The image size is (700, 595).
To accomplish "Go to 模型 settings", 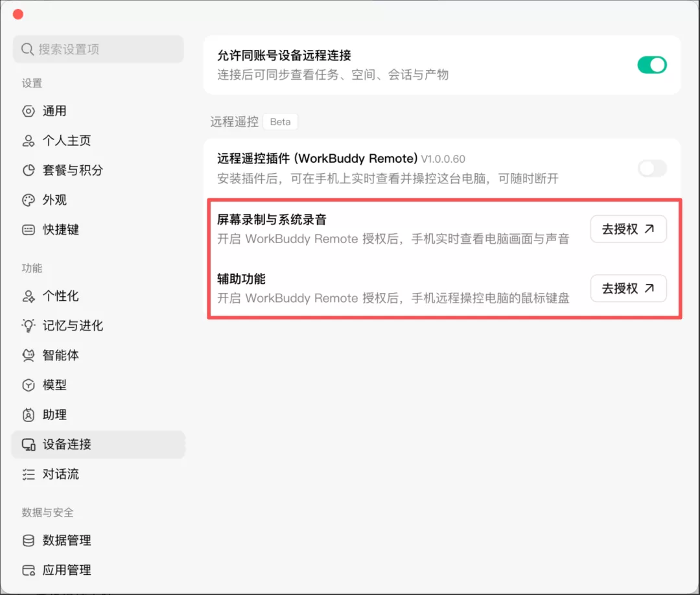I will [x=99, y=385].
